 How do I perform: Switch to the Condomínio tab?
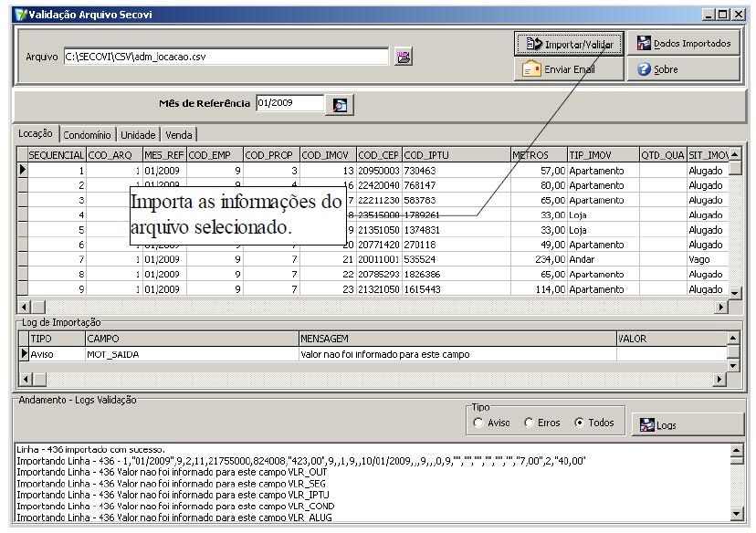(89, 134)
